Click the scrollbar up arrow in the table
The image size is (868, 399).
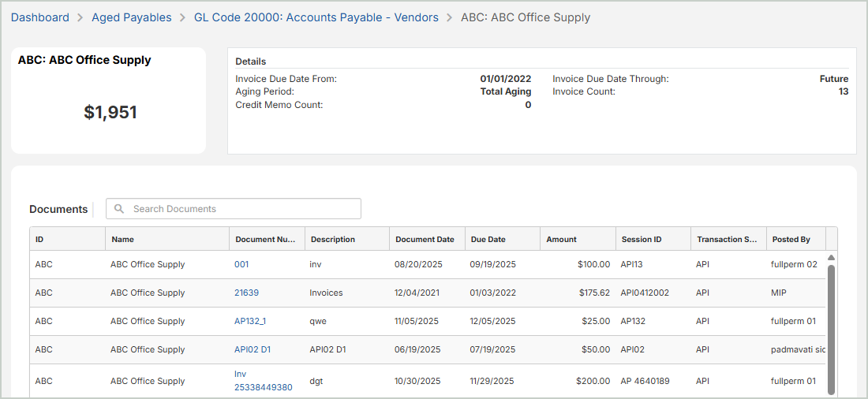click(831, 258)
